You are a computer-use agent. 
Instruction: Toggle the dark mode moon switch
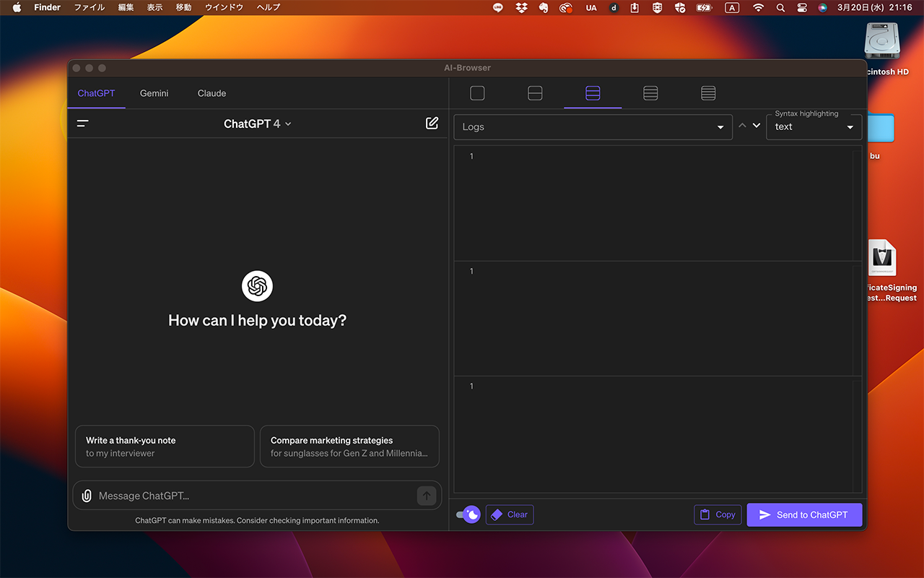click(x=468, y=514)
